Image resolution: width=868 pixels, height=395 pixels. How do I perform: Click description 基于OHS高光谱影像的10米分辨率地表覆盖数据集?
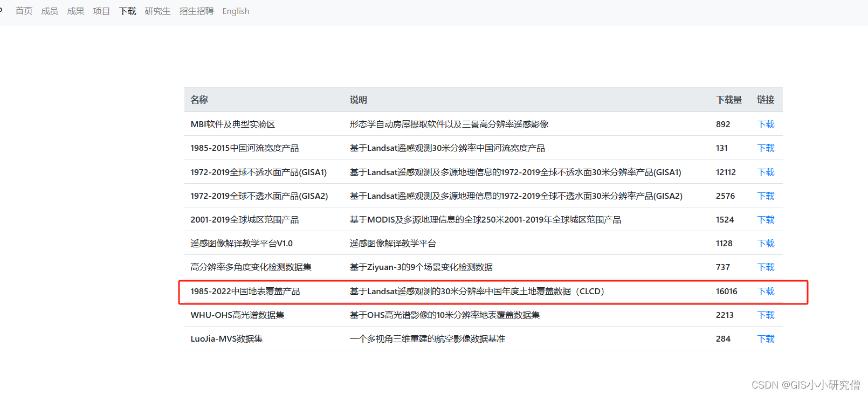point(445,315)
